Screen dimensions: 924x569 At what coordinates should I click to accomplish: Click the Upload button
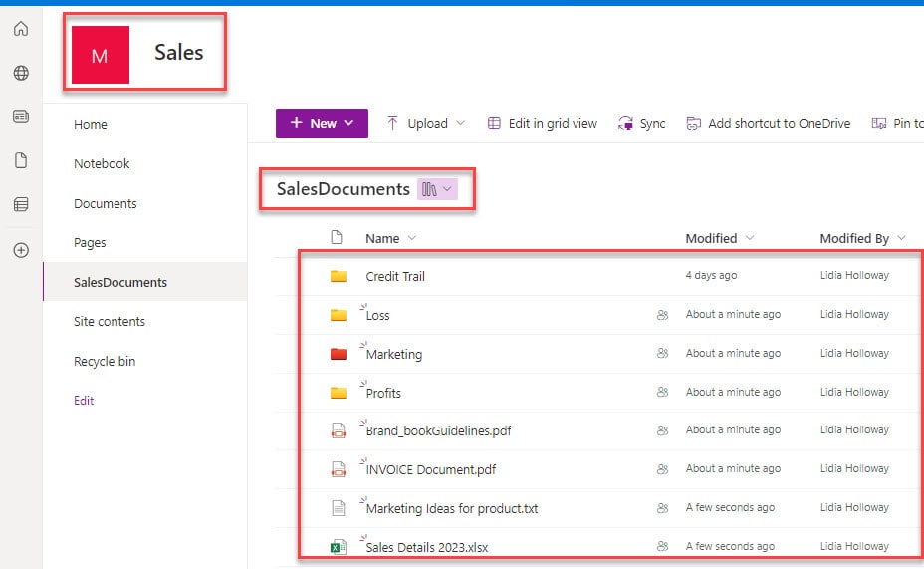tap(425, 123)
